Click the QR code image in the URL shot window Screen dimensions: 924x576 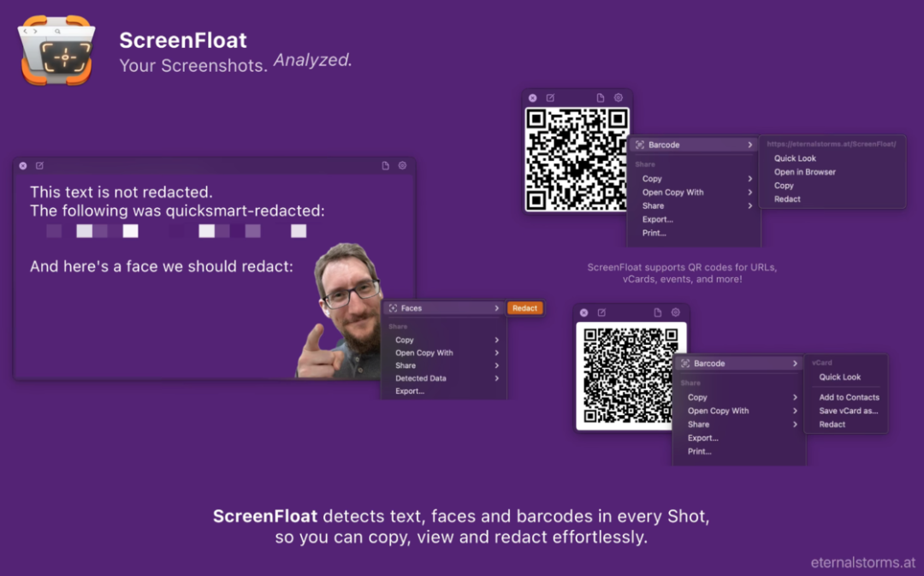[x=577, y=160]
